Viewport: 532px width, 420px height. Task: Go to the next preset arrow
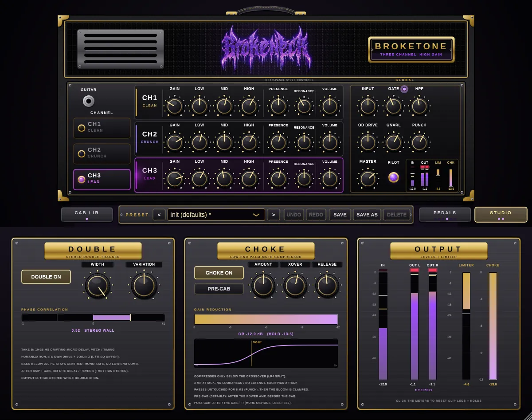(x=274, y=215)
